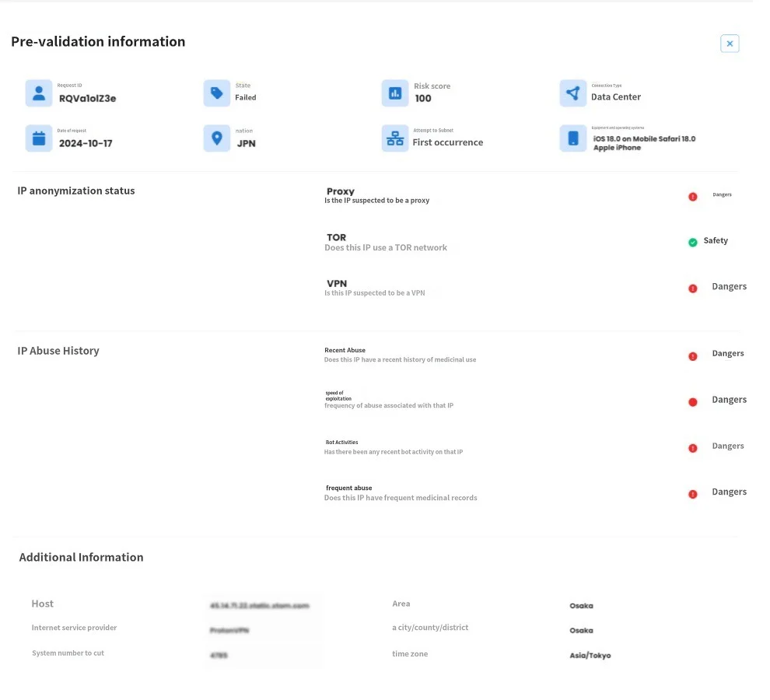Click the Proxy row heading
This screenshot has height=700, width=770.
tap(341, 191)
